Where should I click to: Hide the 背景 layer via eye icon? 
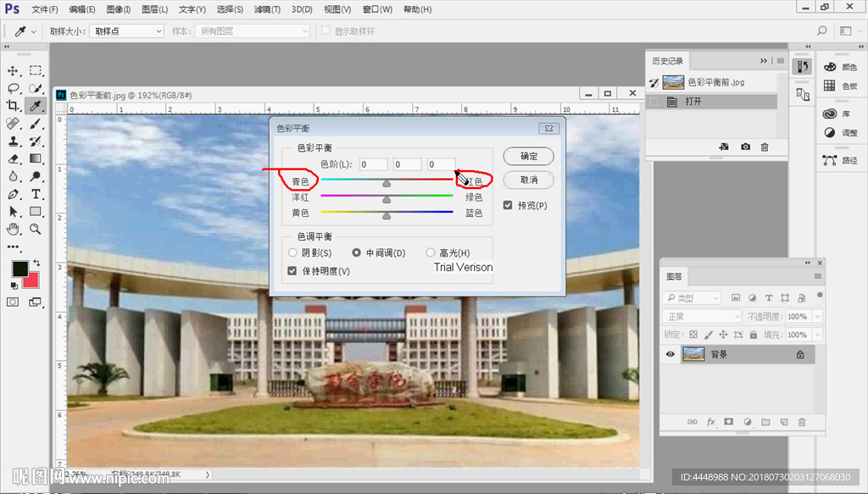pyautogui.click(x=670, y=354)
